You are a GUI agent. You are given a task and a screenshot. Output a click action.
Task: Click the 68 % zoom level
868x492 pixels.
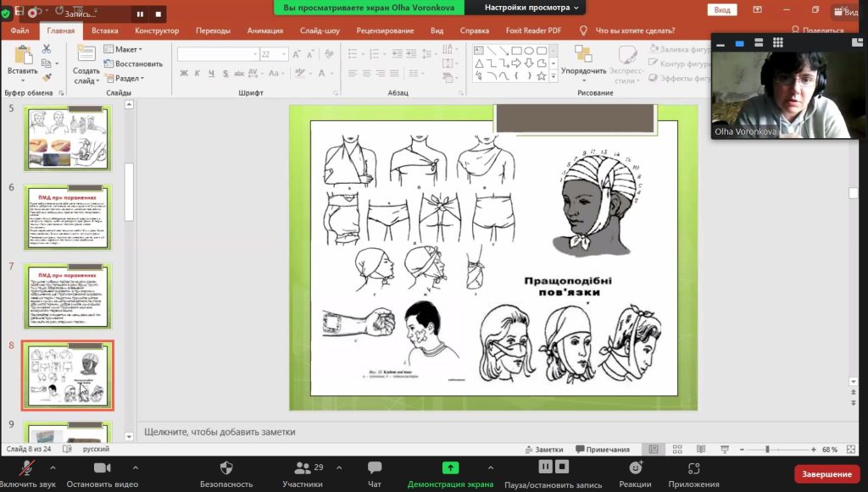(829, 450)
